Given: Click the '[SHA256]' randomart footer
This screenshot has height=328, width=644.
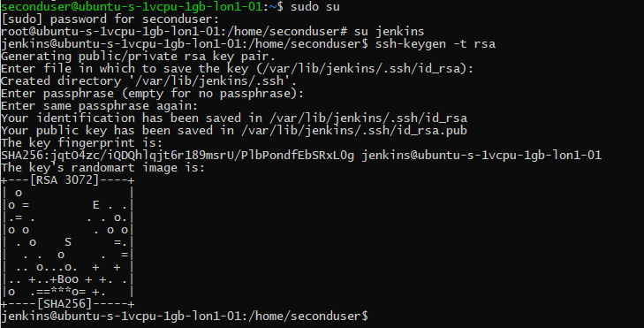Looking at the screenshot, I should click(64, 304).
